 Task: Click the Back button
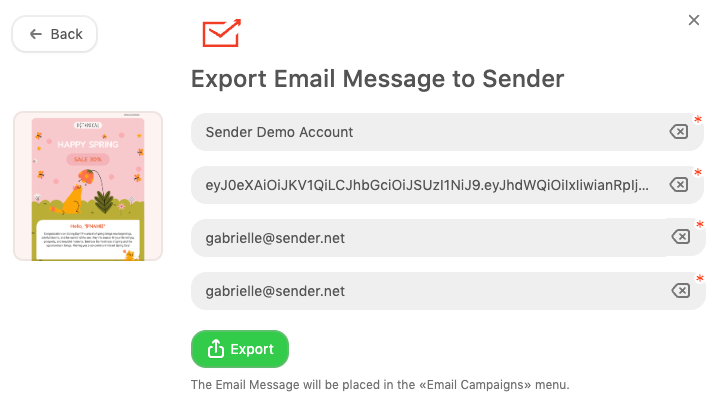point(54,34)
